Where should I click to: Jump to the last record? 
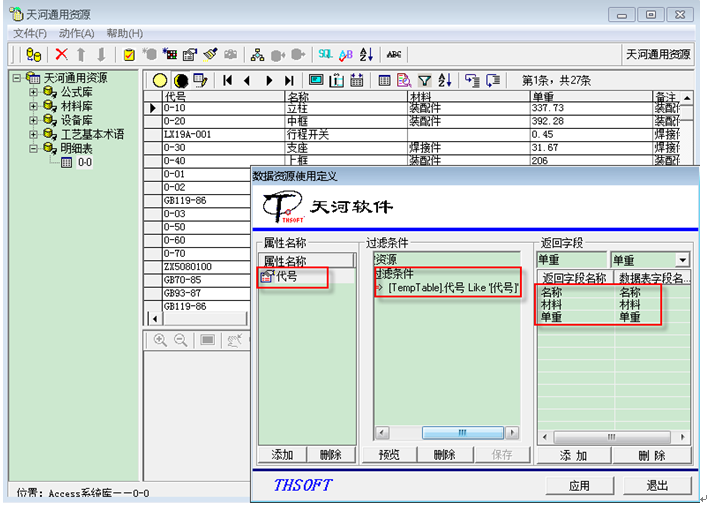click(289, 81)
